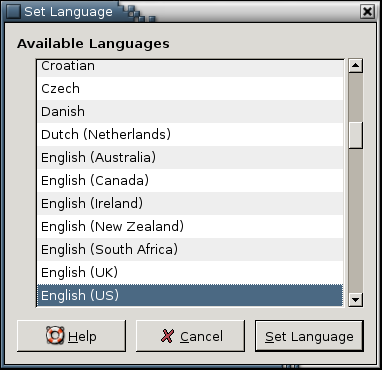The width and height of the screenshot is (382, 370).
Task: Cancel the Set Language dialog
Action: [x=190, y=336]
